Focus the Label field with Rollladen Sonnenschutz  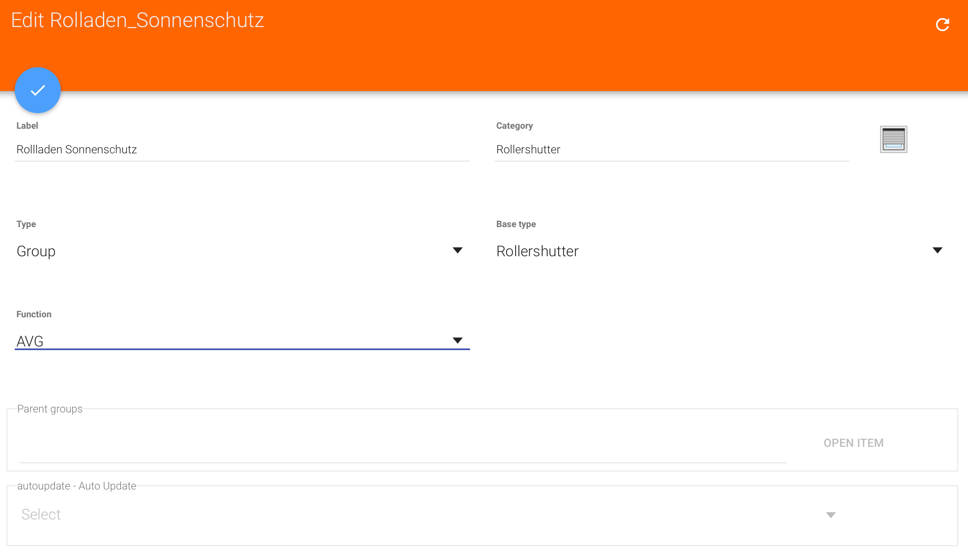click(242, 149)
